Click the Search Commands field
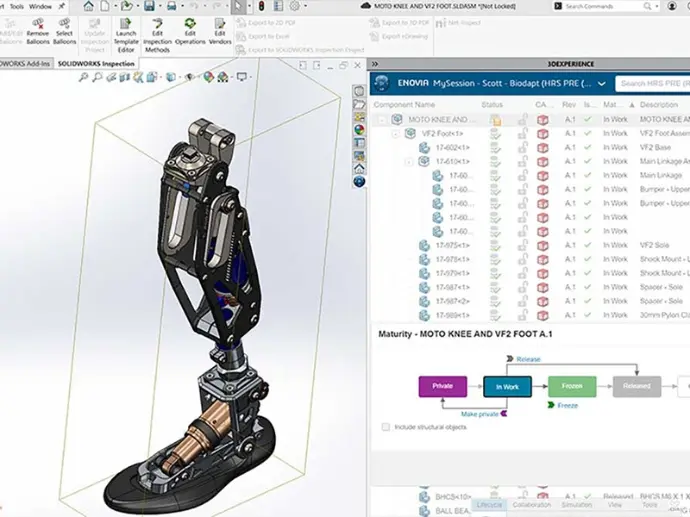690x517 pixels. 606,6
